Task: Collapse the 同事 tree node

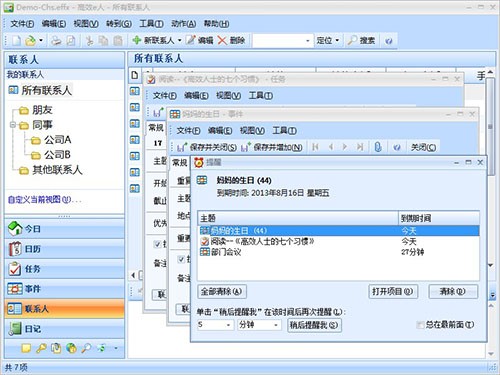Action: point(13,125)
